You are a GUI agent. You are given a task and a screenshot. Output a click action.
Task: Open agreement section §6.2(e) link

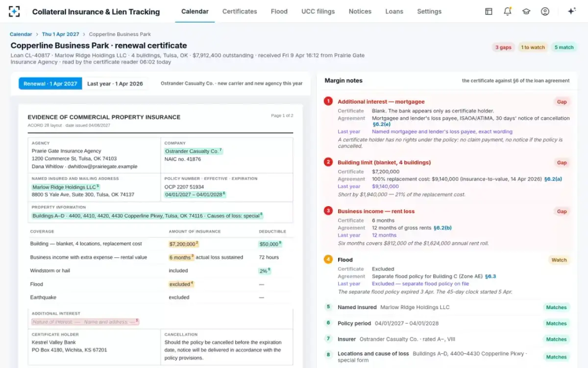click(382, 125)
